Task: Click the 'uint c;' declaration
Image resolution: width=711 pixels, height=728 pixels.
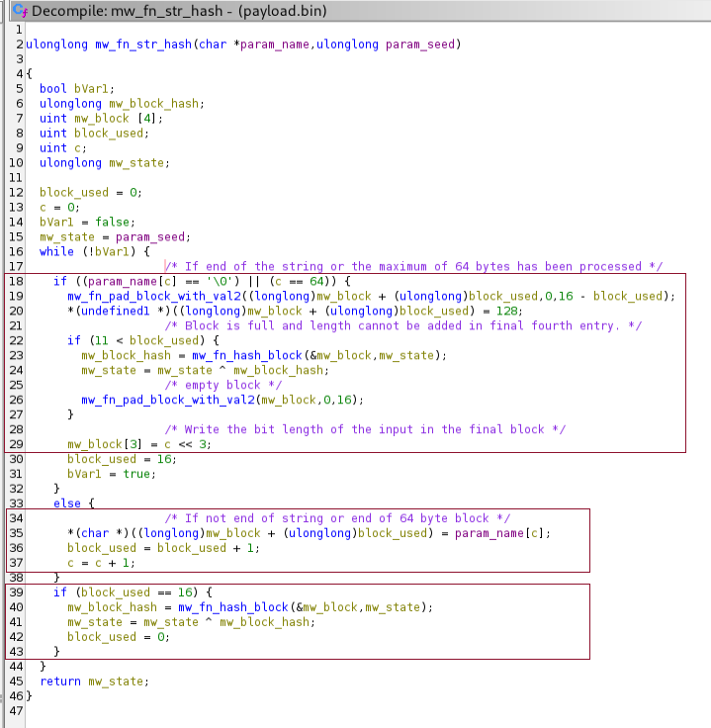Action: [63, 148]
